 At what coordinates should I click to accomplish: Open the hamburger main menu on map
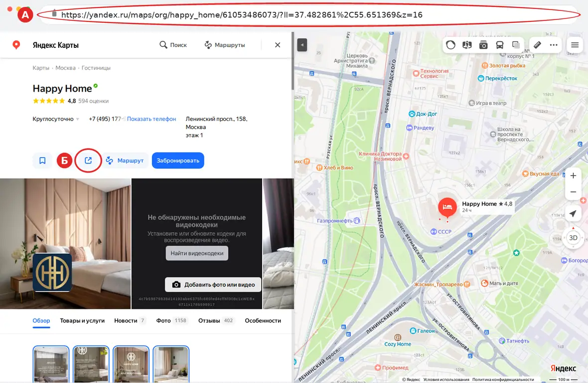575,45
